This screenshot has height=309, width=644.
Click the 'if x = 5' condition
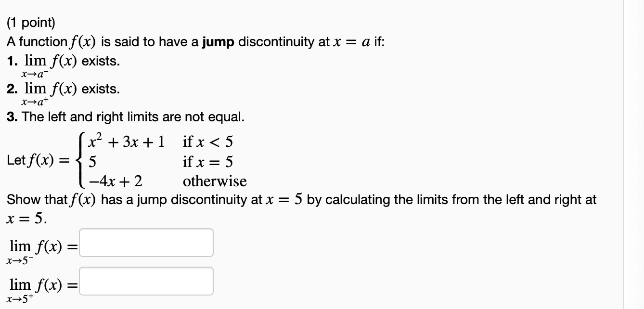point(208,161)
